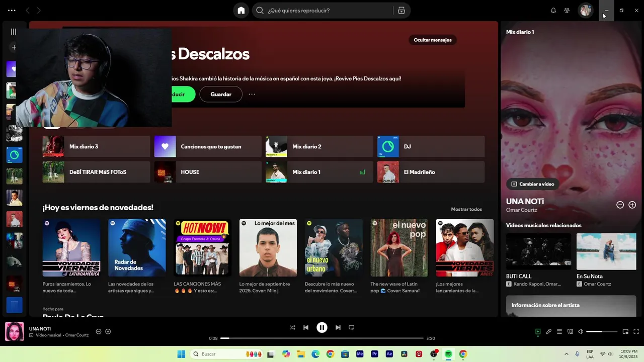
Task: Open Lo mejor del mes card
Action: coord(268,256)
